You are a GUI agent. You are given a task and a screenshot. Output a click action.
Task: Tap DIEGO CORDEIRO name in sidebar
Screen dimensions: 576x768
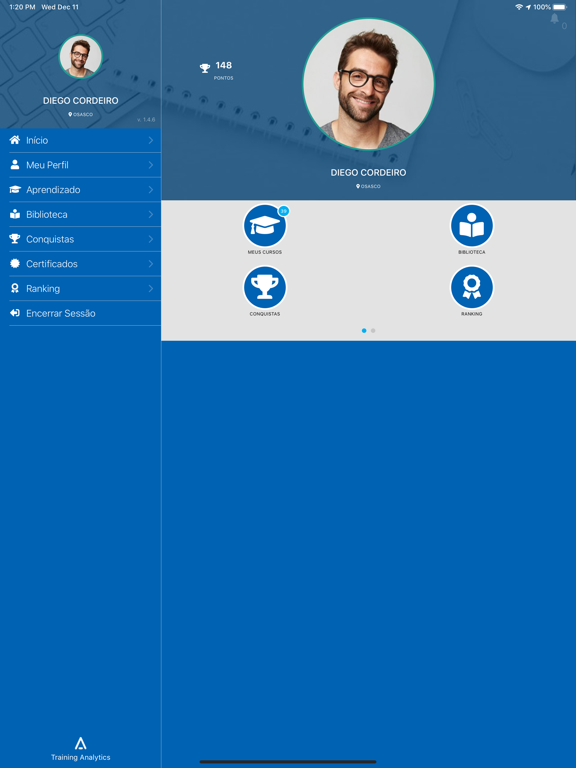[80, 100]
